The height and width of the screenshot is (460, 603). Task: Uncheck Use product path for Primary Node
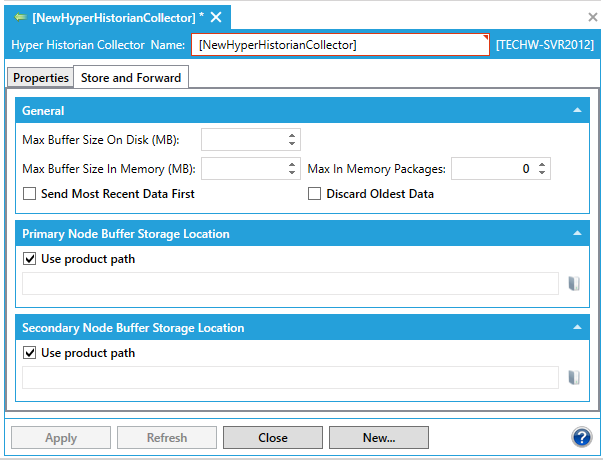[30, 260]
